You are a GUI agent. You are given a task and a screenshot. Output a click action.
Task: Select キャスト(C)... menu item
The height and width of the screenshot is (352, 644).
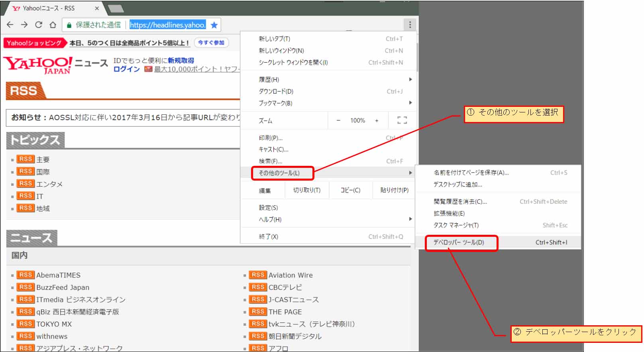click(x=329, y=149)
